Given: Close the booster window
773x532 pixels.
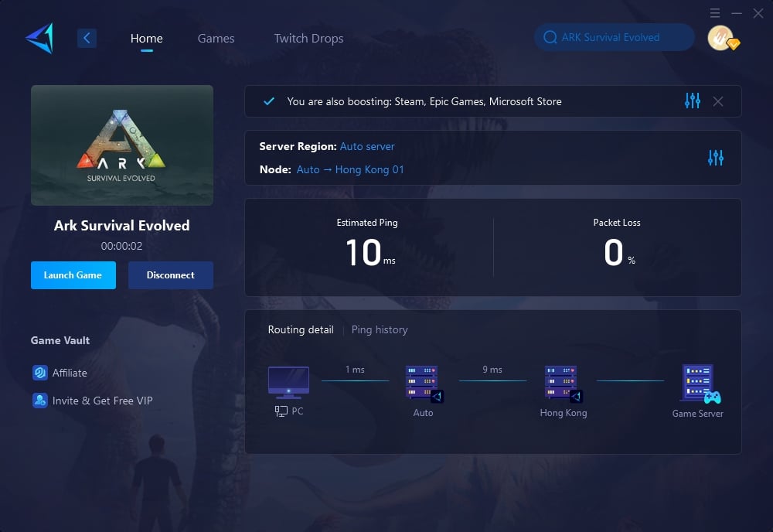Looking at the screenshot, I should tap(758, 13).
